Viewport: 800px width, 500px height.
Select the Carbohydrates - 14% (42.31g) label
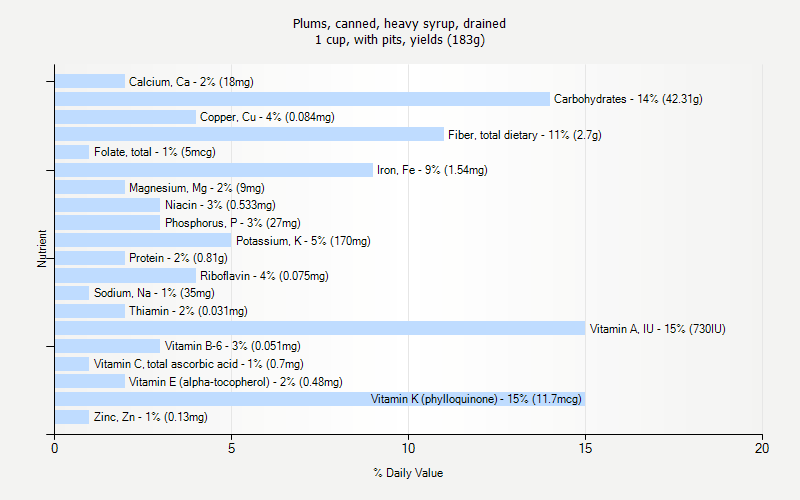coord(628,99)
